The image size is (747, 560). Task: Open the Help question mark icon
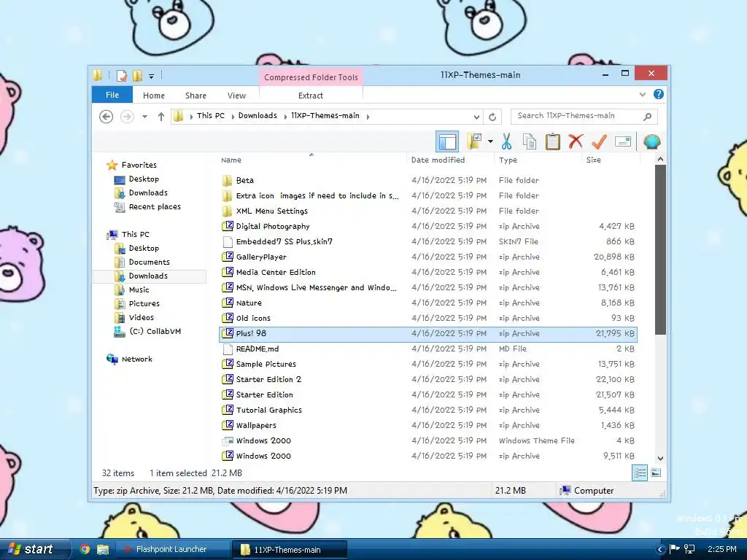tap(659, 94)
